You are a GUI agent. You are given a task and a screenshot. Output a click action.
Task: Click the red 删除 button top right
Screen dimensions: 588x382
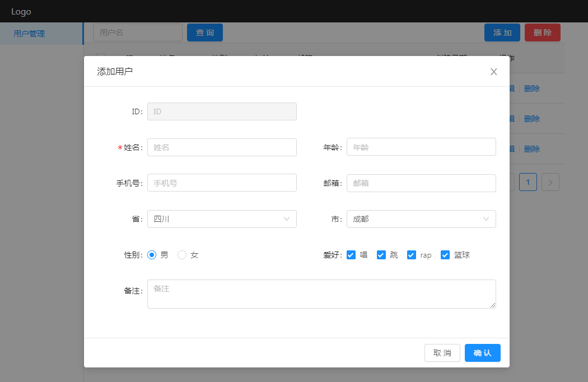(542, 32)
